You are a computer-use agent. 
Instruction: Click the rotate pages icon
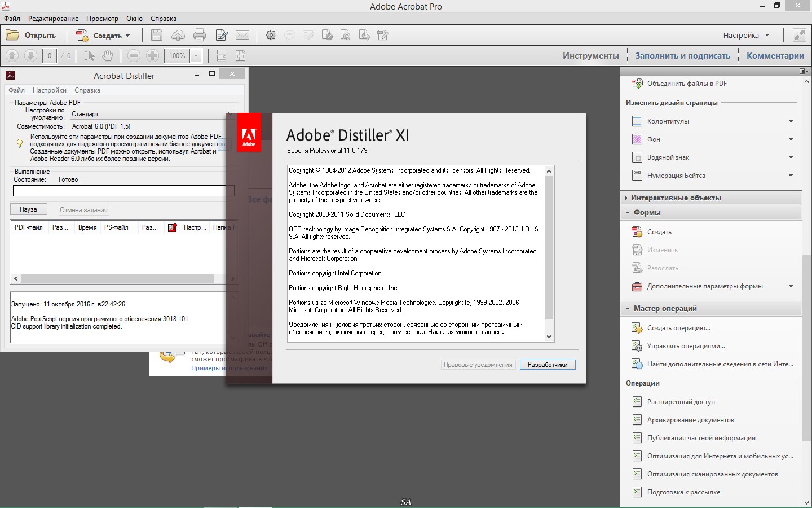tap(346, 35)
